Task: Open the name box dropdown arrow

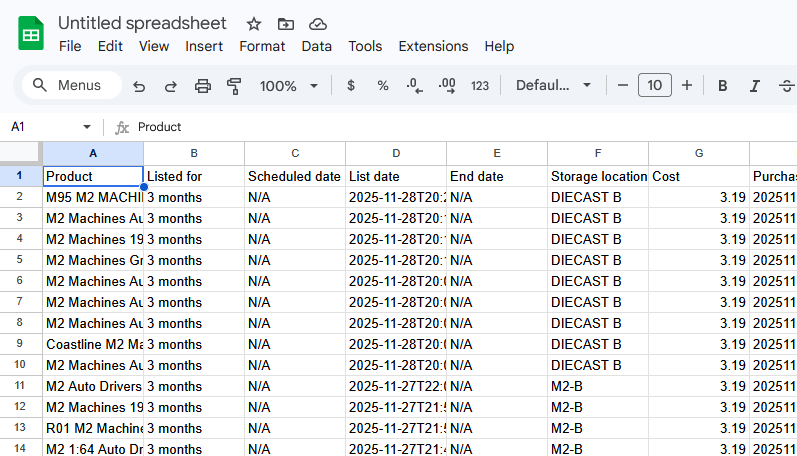Action: pyautogui.click(x=87, y=127)
